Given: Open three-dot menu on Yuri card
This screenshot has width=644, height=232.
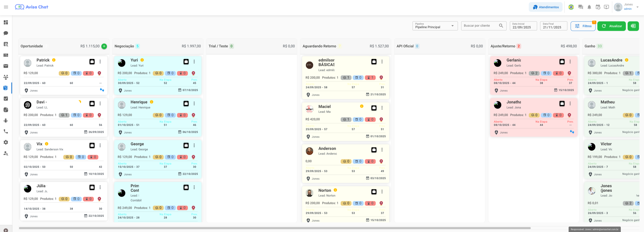Looking at the screenshot, I should (194, 62).
